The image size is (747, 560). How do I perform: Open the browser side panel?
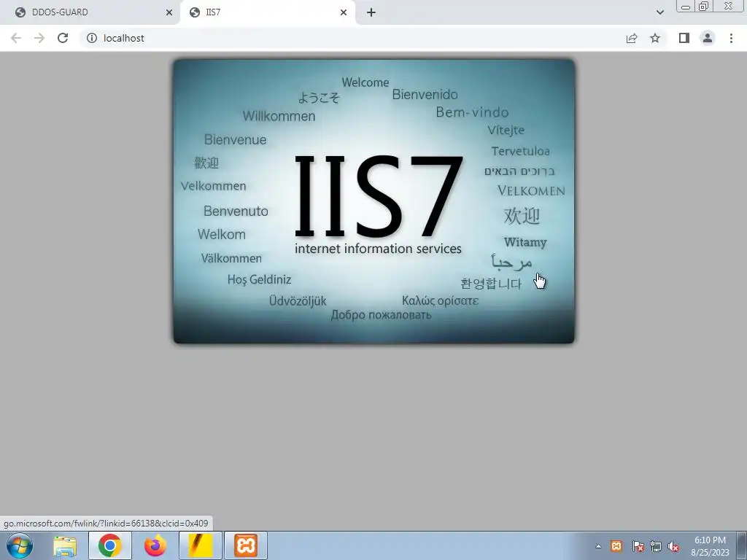[684, 38]
